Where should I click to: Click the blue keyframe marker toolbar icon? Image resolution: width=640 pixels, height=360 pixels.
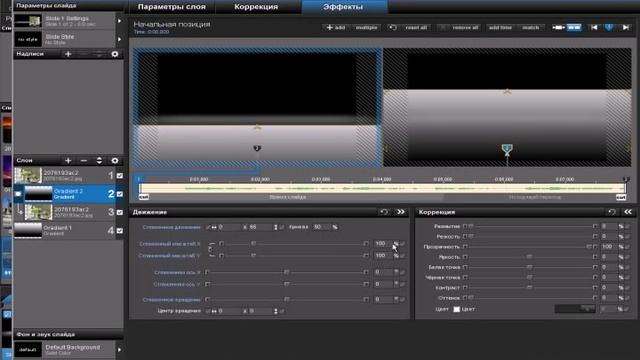coord(609,27)
